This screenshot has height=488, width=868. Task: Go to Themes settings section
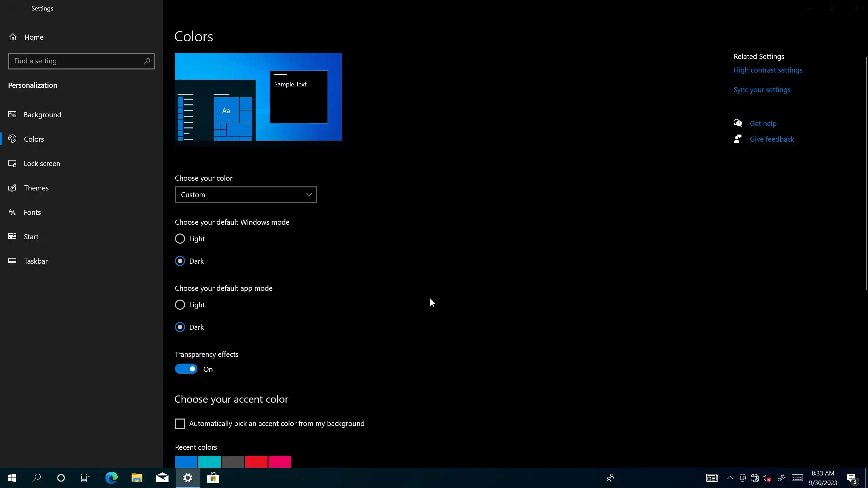tap(36, 188)
